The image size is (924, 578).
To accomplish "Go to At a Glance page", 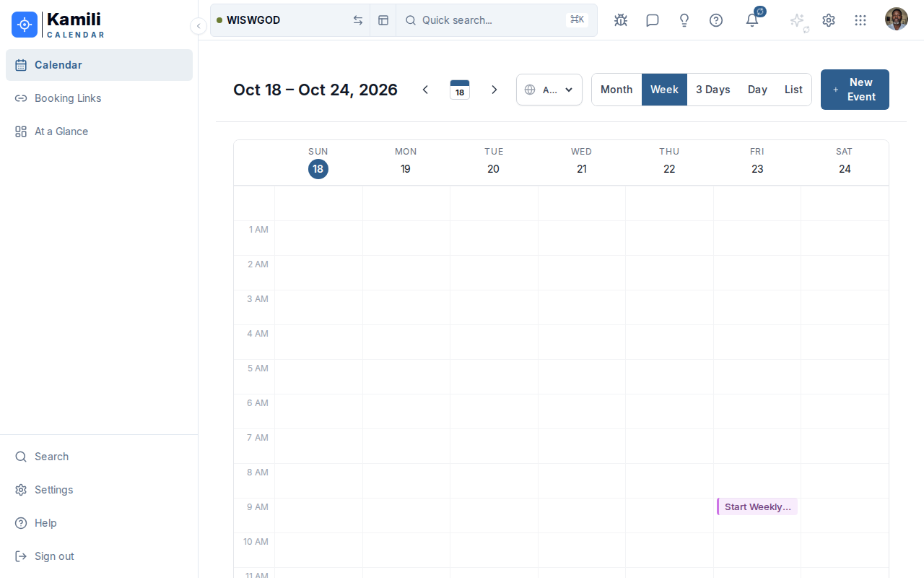I will click(99, 131).
